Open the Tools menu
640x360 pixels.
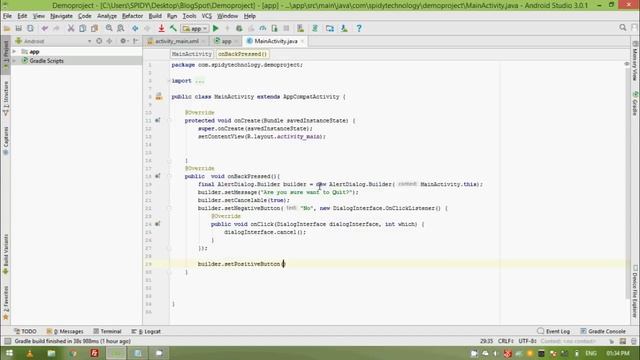[189, 16]
